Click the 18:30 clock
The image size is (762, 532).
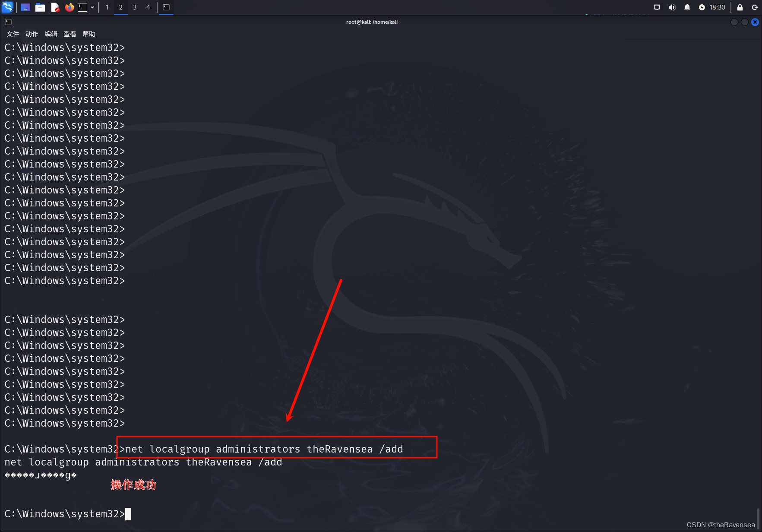pyautogui.click(x=718, y=7)
